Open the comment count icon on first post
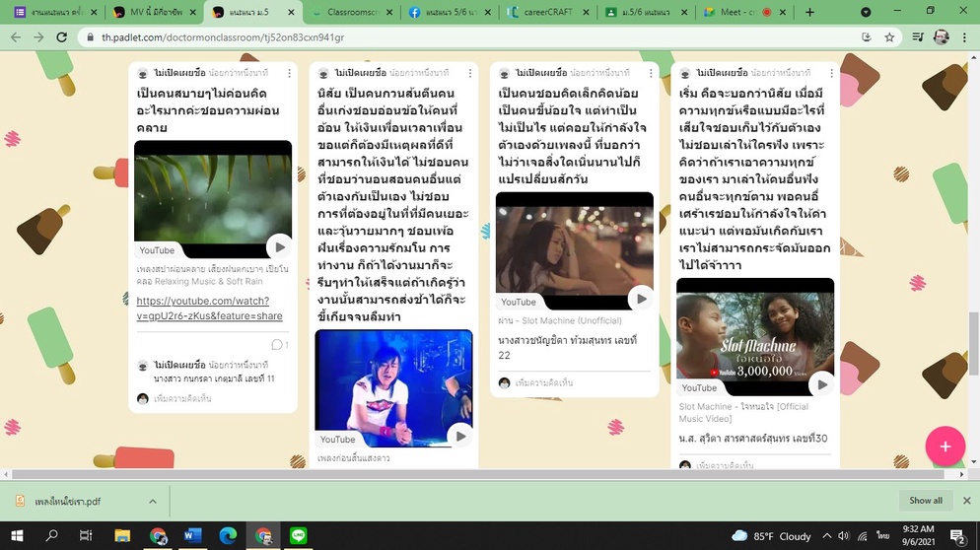This screenshot has height=550, width=980. pyautogui.click(x=279, y=344)
